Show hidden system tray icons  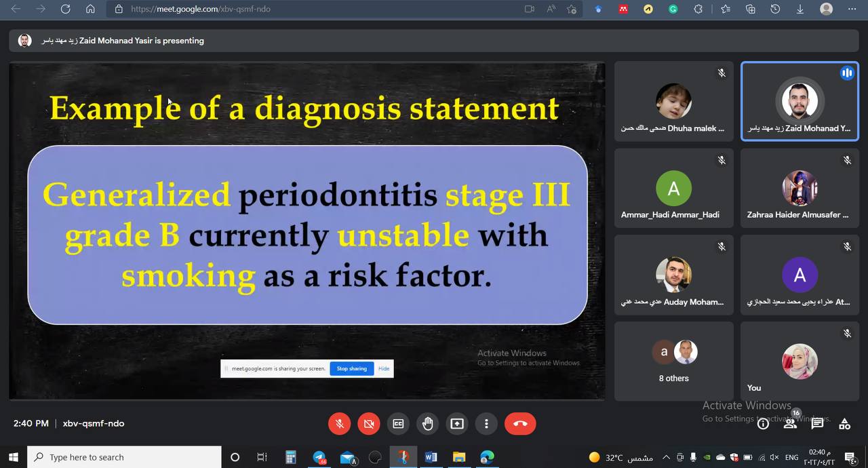tap(666, 458)
